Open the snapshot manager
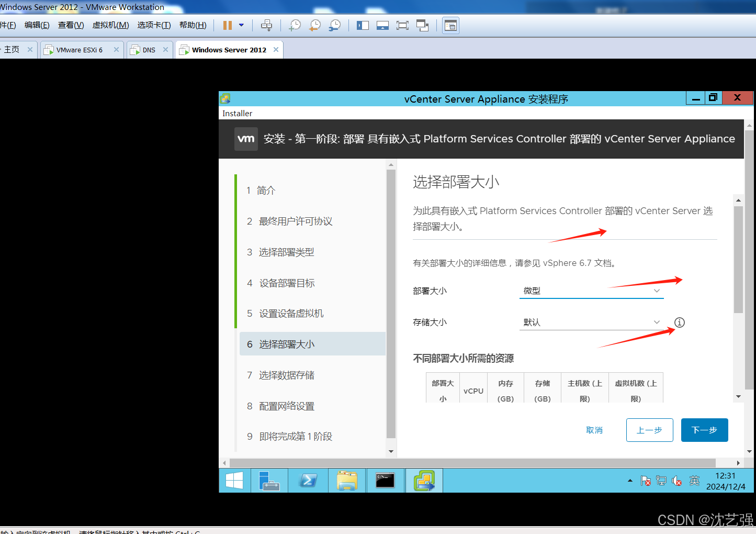This screenshot has height=534, width=756. click(x=335, y=25)
